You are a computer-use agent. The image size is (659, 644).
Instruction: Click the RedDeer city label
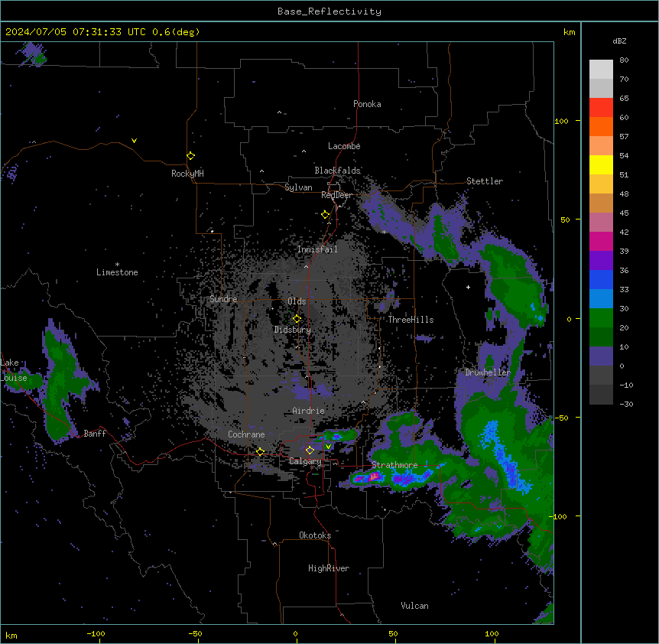pyautogui.click(x=336, y=195)
